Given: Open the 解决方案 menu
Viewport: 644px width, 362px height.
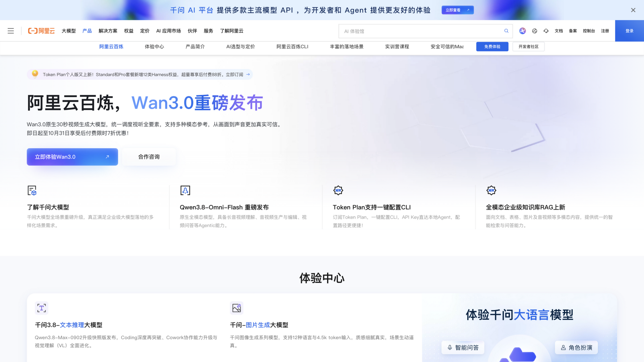Looking at the screenshot, I should click(108, 31).
